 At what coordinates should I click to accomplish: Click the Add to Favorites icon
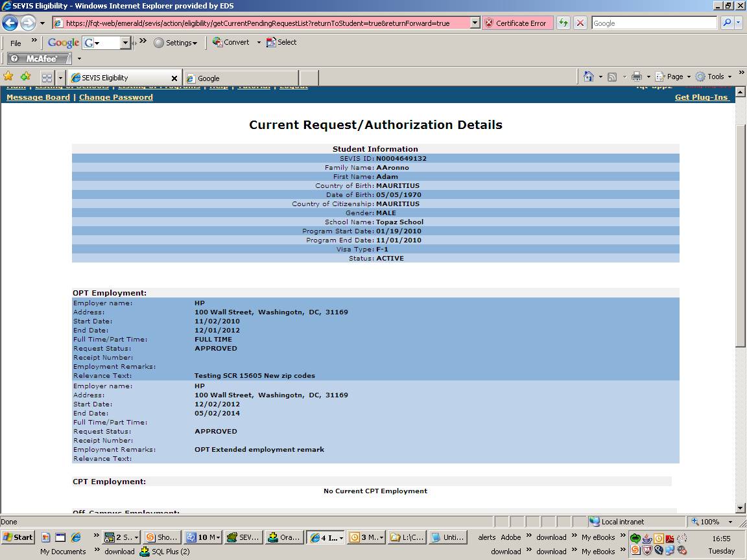(x=25, y=76)
